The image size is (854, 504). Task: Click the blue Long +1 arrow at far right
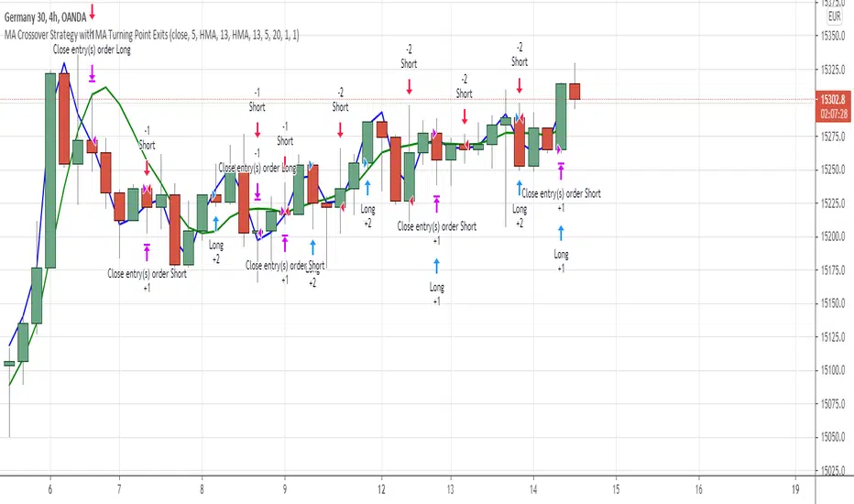(x=561, y=233)
